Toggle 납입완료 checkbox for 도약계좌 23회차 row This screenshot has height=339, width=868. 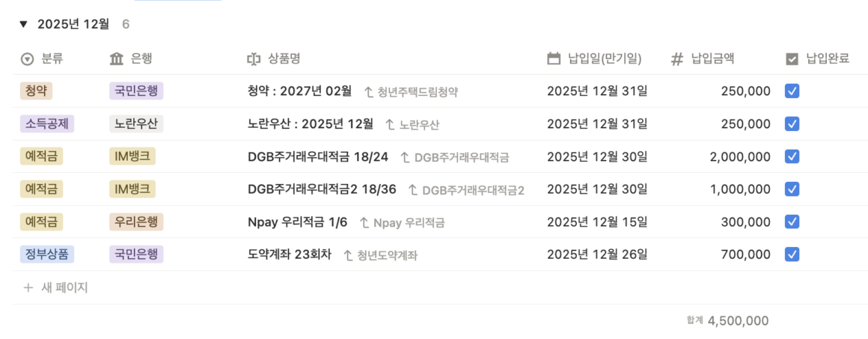coord(792,254)
